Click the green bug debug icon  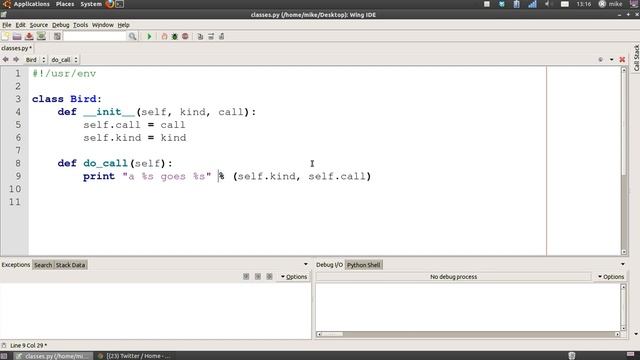point(175,36)
